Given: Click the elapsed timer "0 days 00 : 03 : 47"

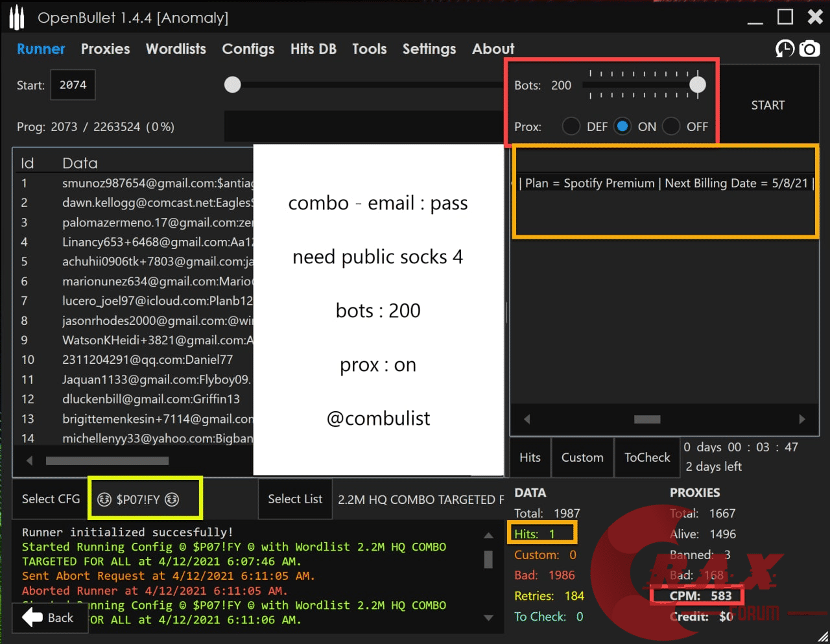Looking at the screenshot, I should tap(741, 447).
